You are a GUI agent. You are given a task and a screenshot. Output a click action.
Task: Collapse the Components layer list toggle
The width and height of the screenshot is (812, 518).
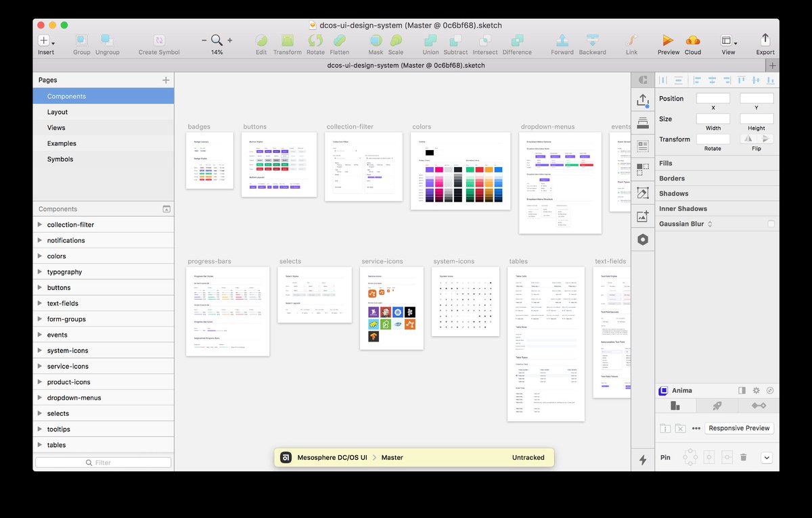click(166, 209)
